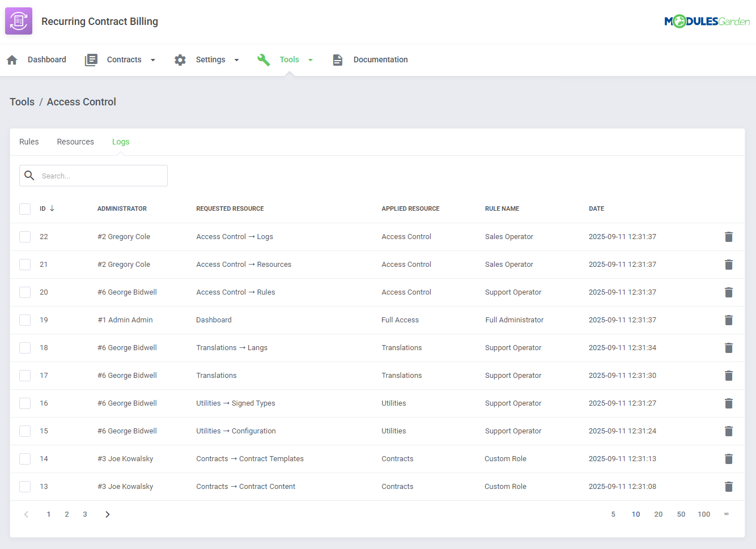Image resolution: width=756 pixels, height=549 pixels.
Task: Check the box for log row 16
Action: 25,403
